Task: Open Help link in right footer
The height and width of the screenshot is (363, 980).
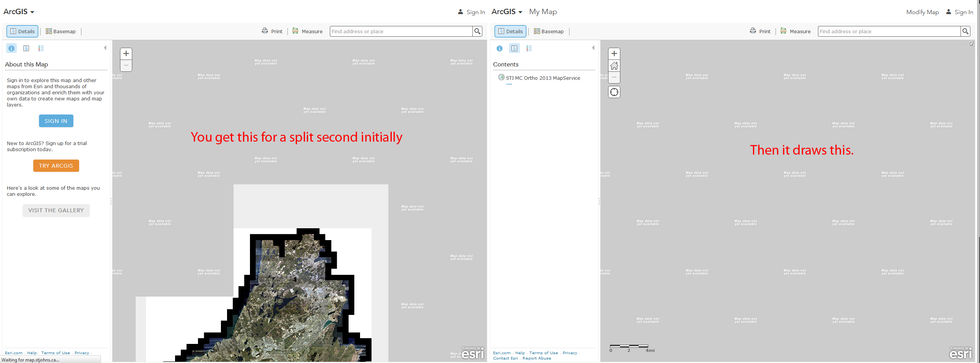Action: (x=520, y=353)
